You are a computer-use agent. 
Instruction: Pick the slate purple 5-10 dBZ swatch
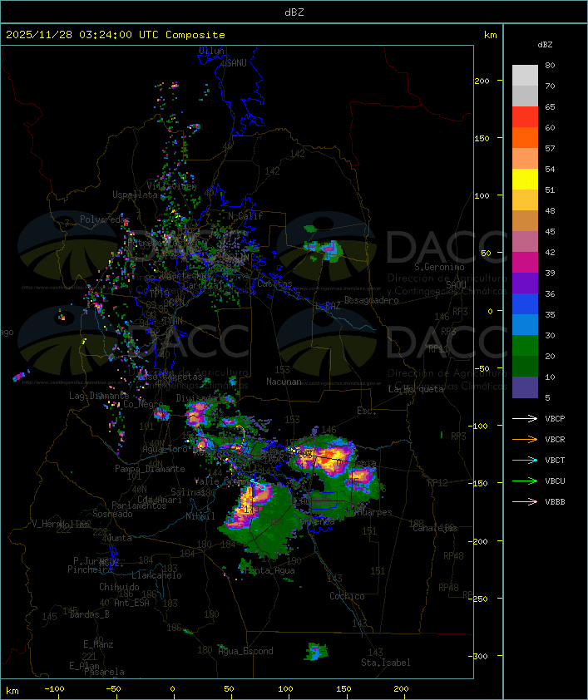coord(525,387)
